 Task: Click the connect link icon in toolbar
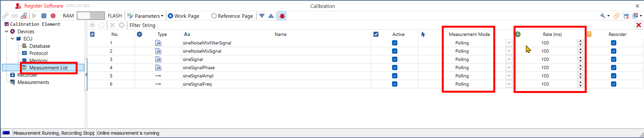coord(5,16)
